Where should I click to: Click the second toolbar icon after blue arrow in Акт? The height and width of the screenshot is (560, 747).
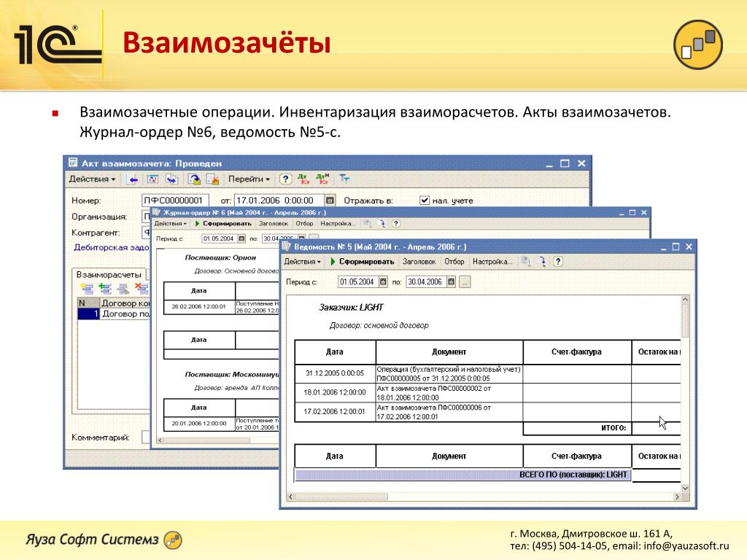tap(152, 179)
